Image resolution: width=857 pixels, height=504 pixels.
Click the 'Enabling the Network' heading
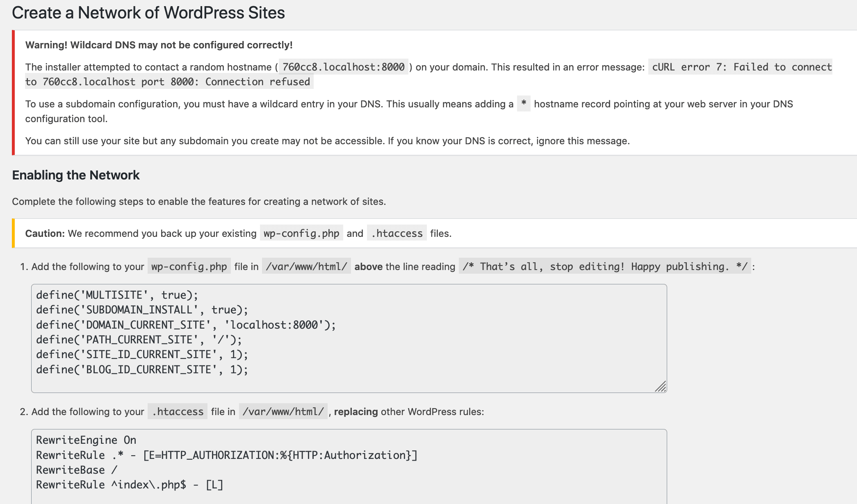(76, 175)
